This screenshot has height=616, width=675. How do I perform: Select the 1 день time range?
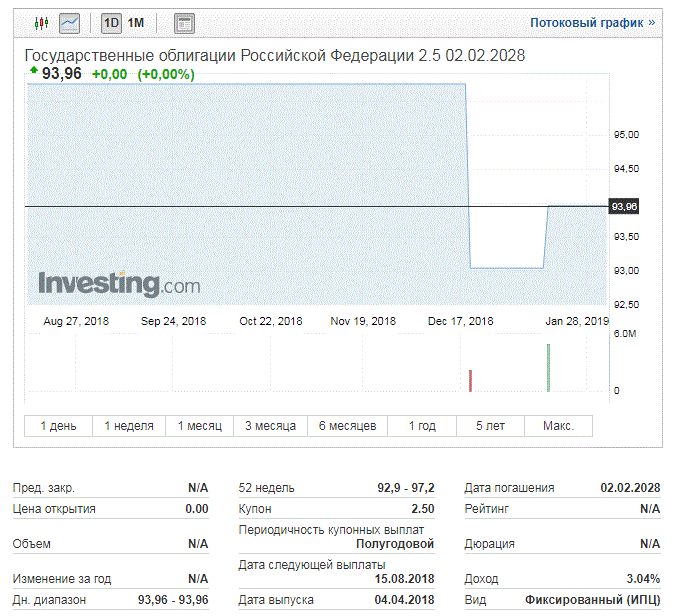[x=58, y=426]
